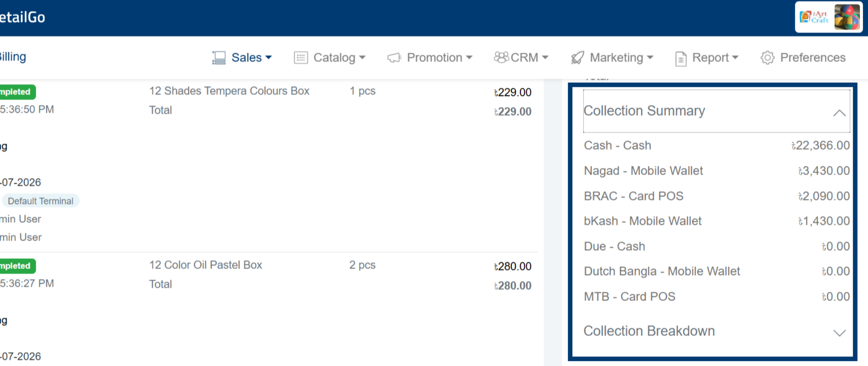This screenshot has height=366, width=868.
Task: Click the RetailGo brand title
Action: click(x=22, y=17)
